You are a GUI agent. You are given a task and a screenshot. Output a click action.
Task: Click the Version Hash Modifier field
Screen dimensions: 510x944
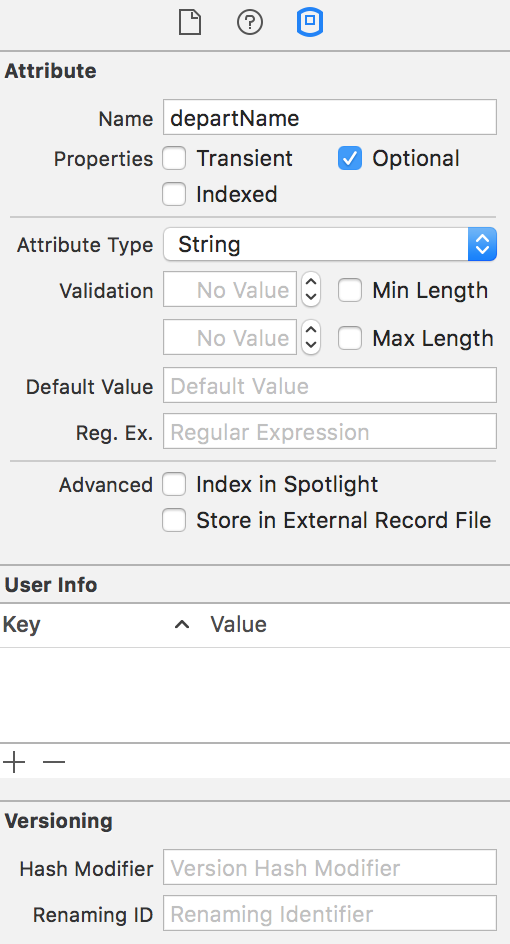click(330, 867)
